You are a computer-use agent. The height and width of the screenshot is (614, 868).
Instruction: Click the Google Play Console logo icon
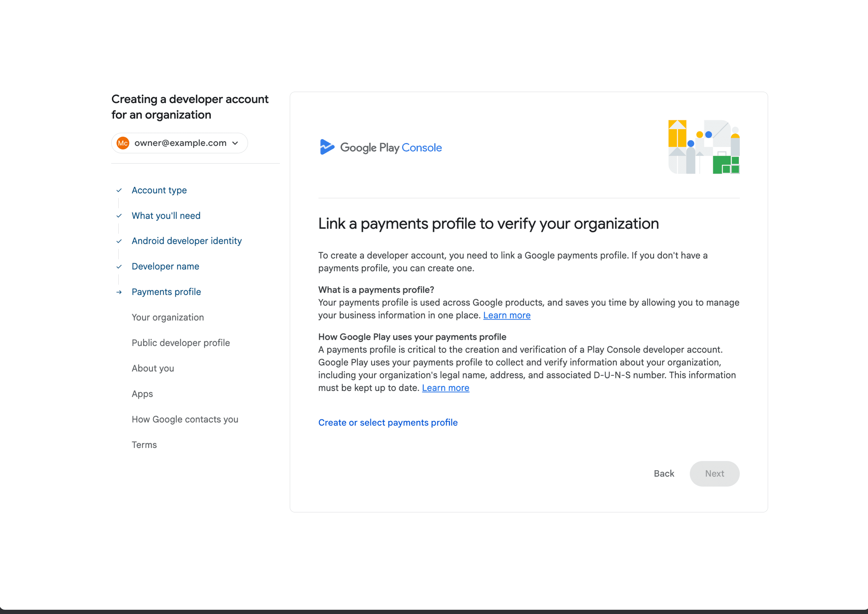click(327, 147)
